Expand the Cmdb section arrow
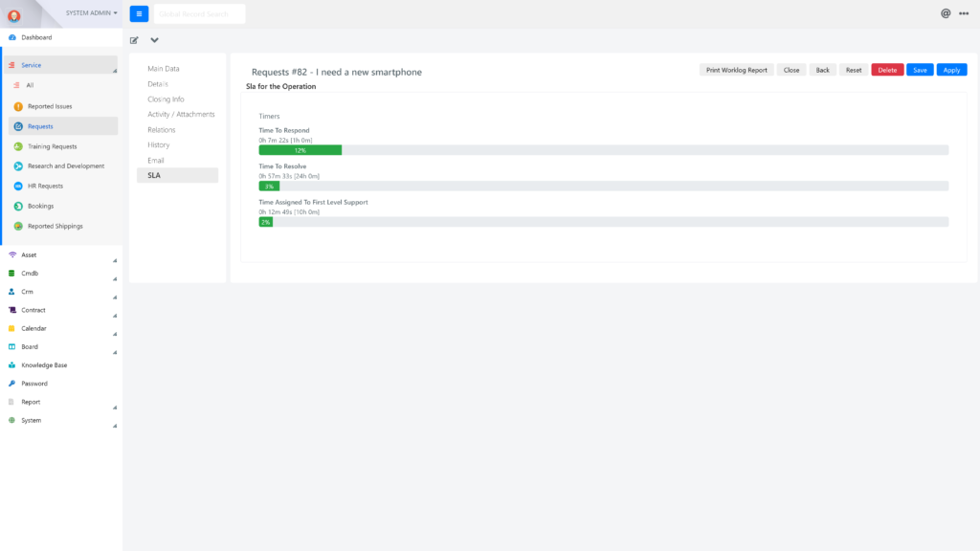This screenshot has width=980, height=551. click(x=115, y=278)
